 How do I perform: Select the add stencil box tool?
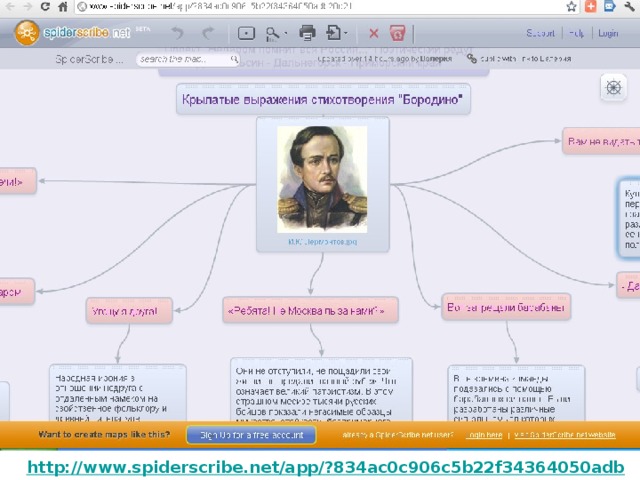pos(246,33)
